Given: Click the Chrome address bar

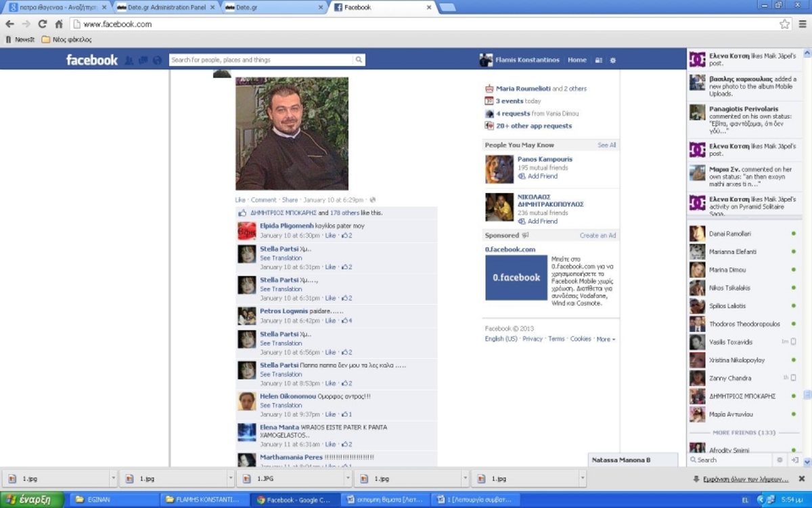Looking at the screenshot, I should tap(429, 24).
